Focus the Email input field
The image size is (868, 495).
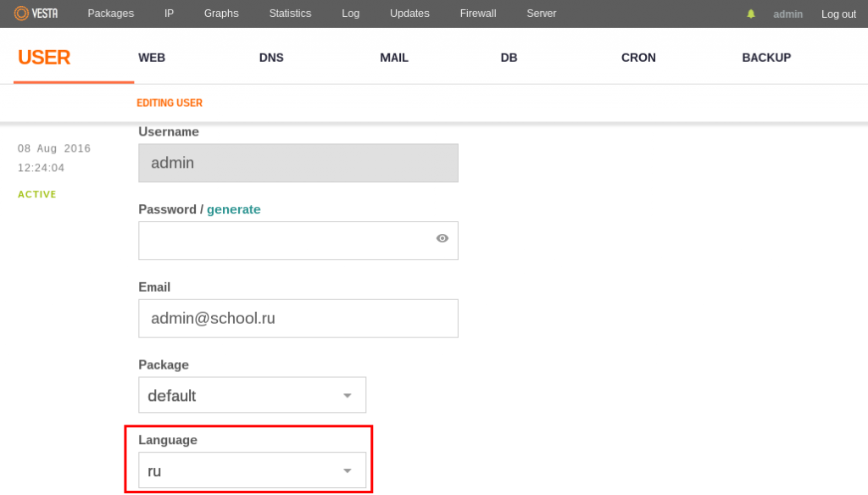coord(298,319)
